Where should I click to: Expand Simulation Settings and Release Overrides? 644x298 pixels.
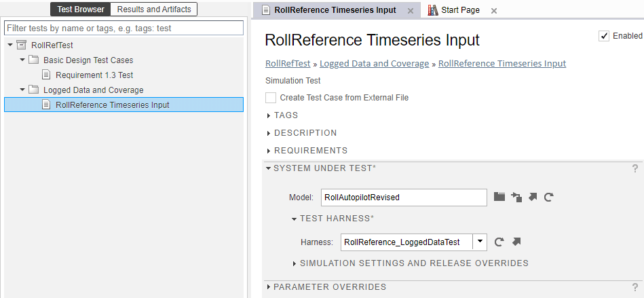[x=413, y=263]
